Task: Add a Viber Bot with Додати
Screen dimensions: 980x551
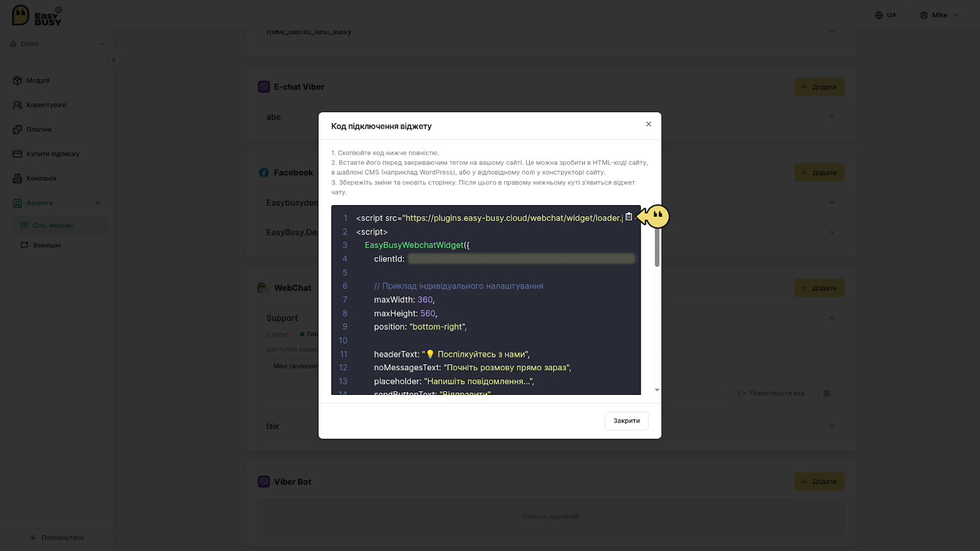Action: 819,482
